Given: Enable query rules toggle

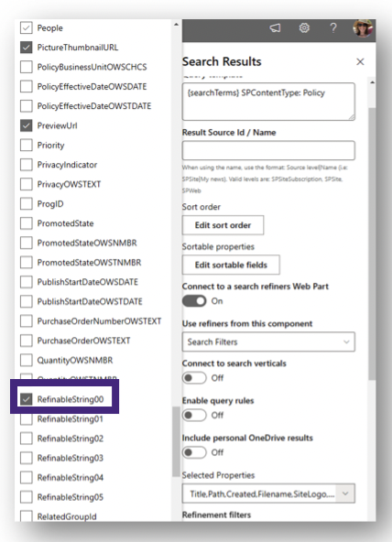Looking at the screenshot, I should (x=194, y=415).
